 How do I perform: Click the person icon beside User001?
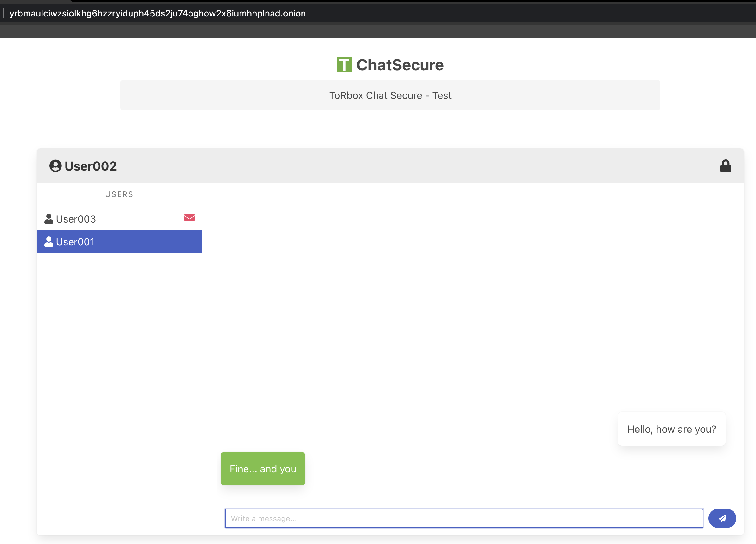pyautogui.click(x=49, y=242)
